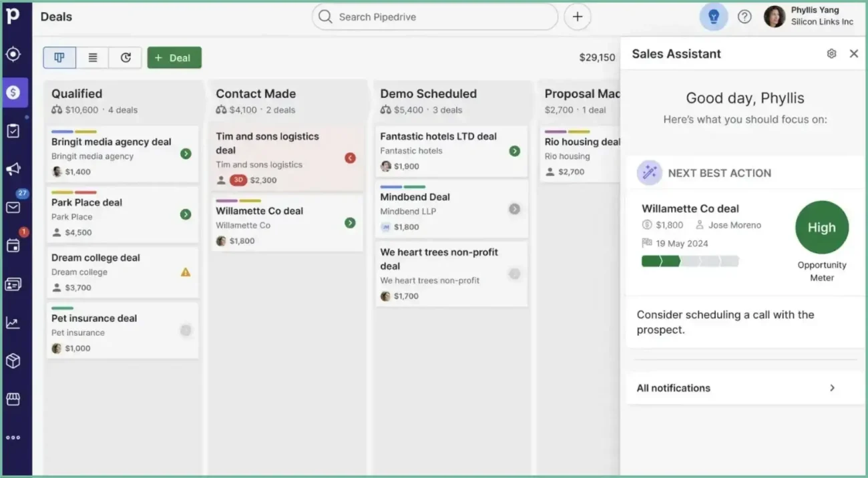This screenshot has width=868, height=478.
Task: Select the pipeline kanban view toggle
Action: [59, 57]
